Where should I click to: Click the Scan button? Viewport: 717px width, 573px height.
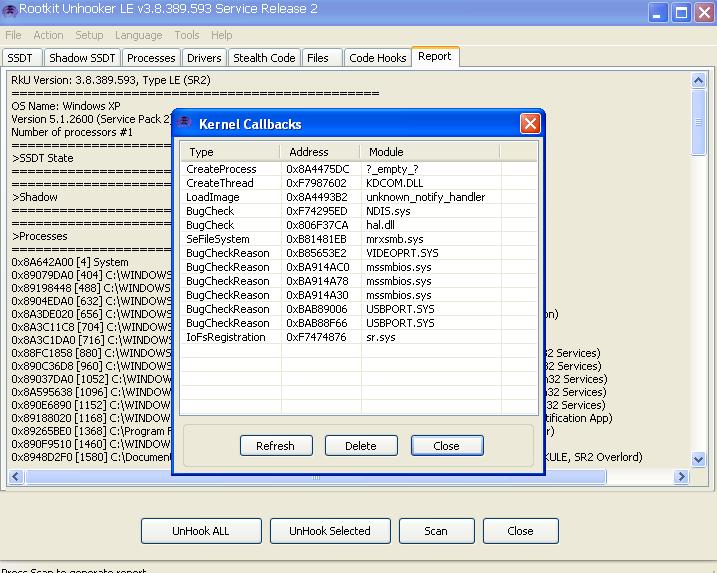436,531
